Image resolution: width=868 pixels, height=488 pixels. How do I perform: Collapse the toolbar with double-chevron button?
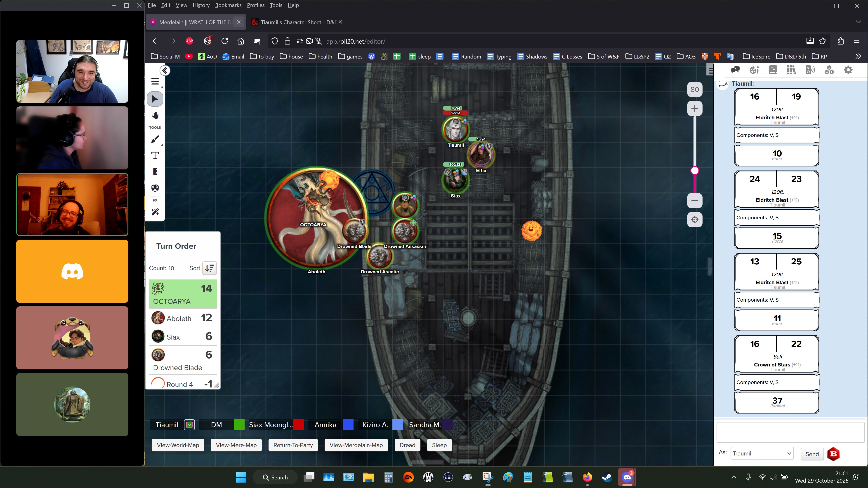click(x=165, y=70)
